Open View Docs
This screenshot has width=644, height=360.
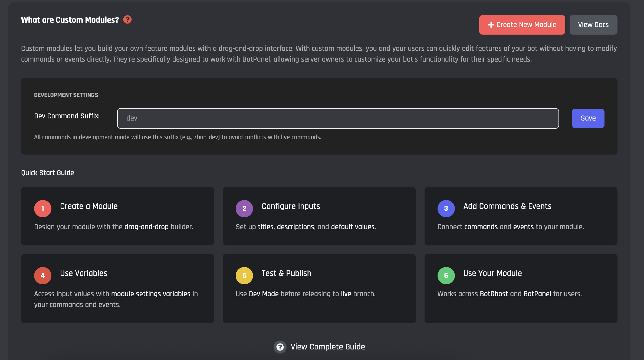click(593, 25)
